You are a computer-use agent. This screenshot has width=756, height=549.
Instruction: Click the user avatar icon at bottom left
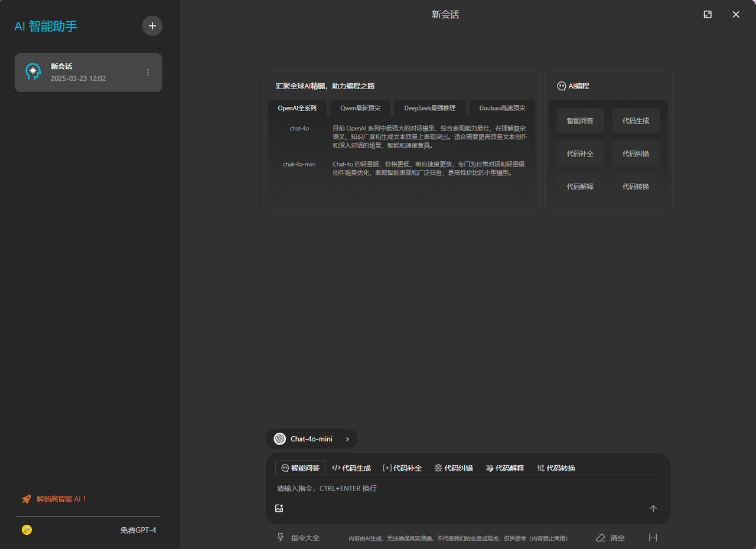[x=27, y=530]
